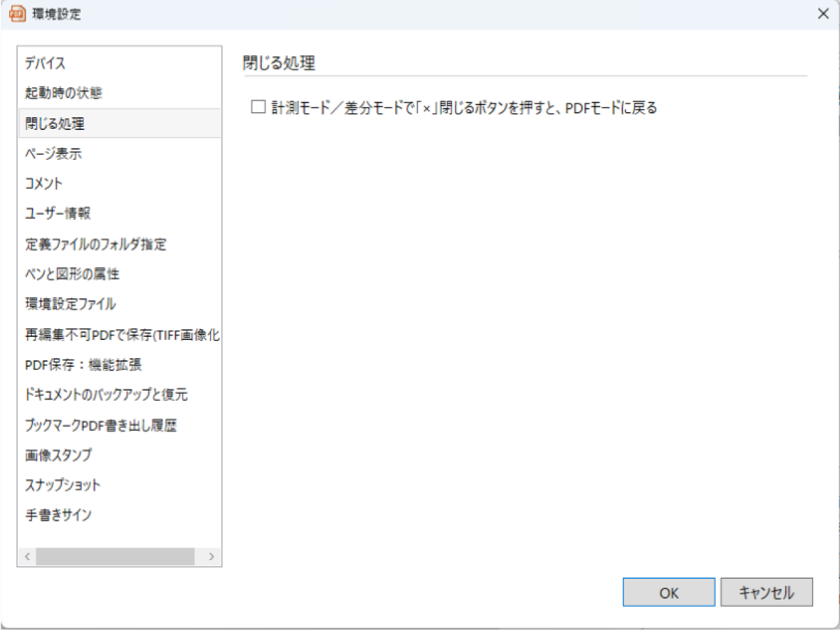Enable the return-to-PDFモード checkbox
This screenshot has width=840, height=630.
[x=259, y=107]
